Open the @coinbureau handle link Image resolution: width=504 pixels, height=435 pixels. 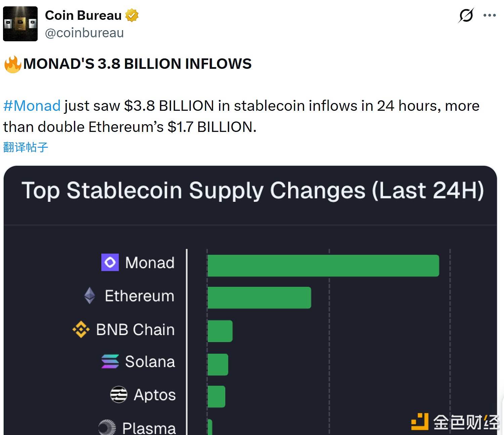tap(84, 33)
